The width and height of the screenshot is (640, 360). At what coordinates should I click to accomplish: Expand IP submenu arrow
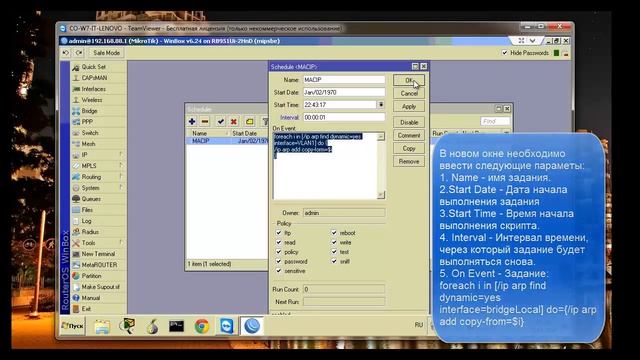[121, 155]
